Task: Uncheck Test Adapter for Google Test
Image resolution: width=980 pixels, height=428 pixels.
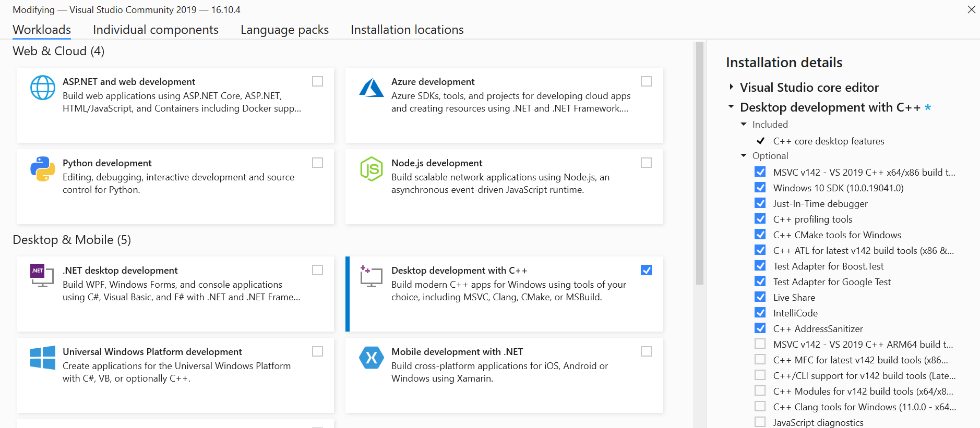Action: click(760, 282)
